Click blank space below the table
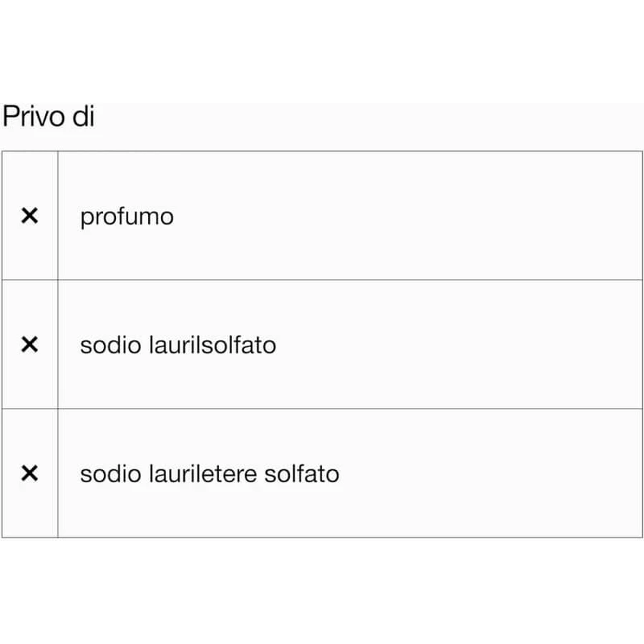Image resolution: width=644 pixels, height=644 pixels. 322,592
